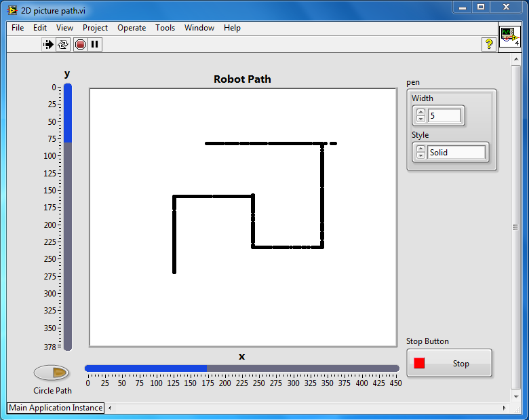The image size is (529, 420).
Task: Open the Edit menu
Action: coord(40,28)
